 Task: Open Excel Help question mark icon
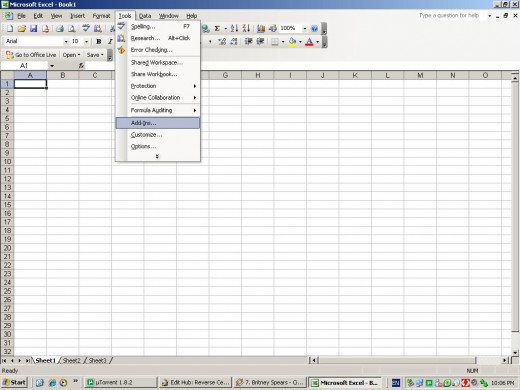[314, 29]
